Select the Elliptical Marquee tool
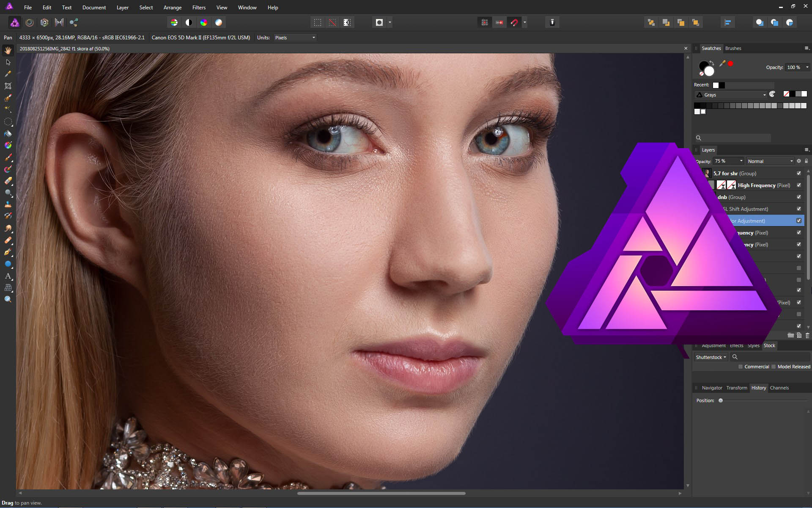 coord(8,122)
